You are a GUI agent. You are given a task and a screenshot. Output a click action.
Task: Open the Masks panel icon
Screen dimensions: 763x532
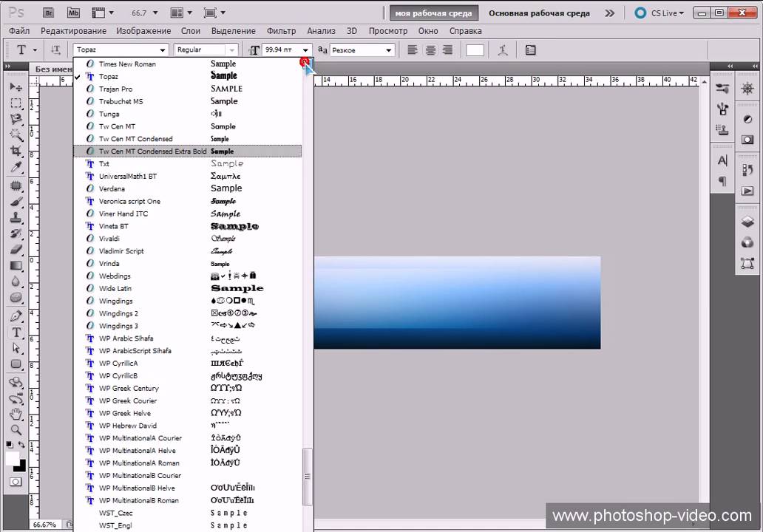coord(747,140)
